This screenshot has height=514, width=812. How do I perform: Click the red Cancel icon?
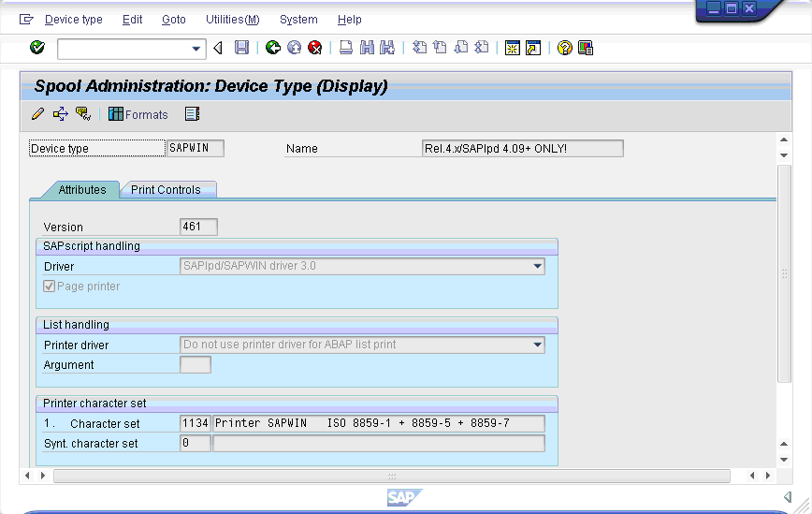[315, 48]
